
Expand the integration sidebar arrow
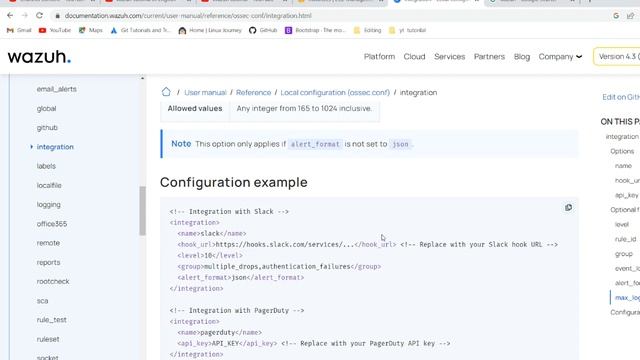tap(31, 147)
